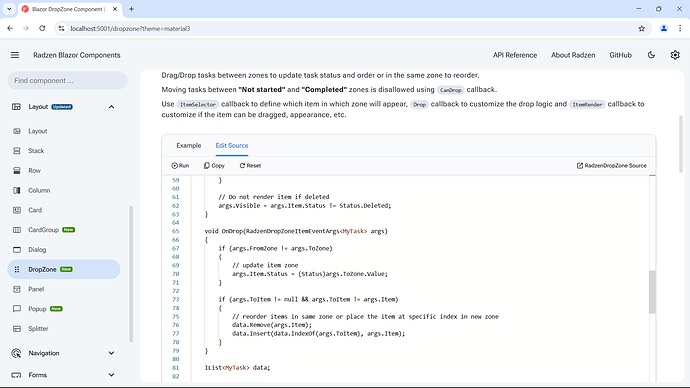Expand the Forms section chevron
The image size is (690, 388).
[x=111, y=375]
